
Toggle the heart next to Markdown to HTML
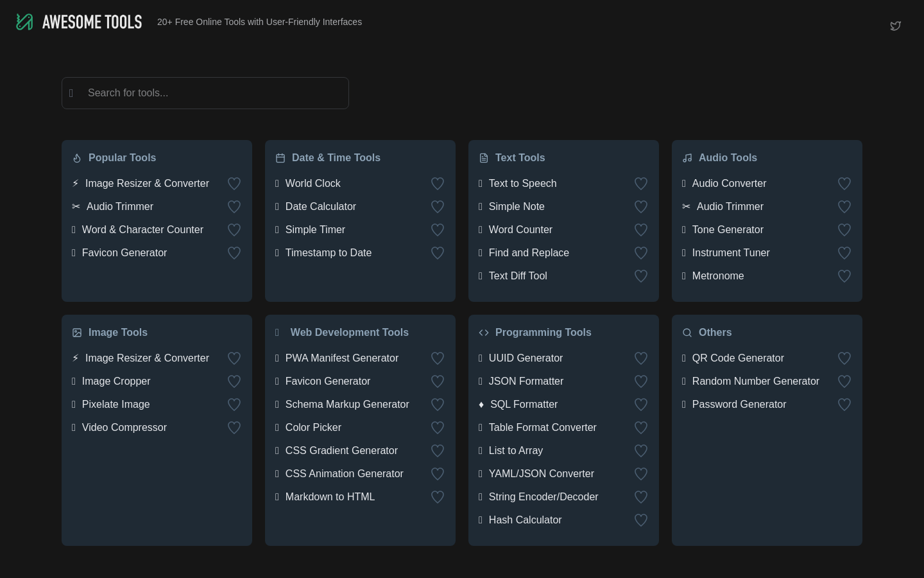pyautogui.click(x=438, y=497)
